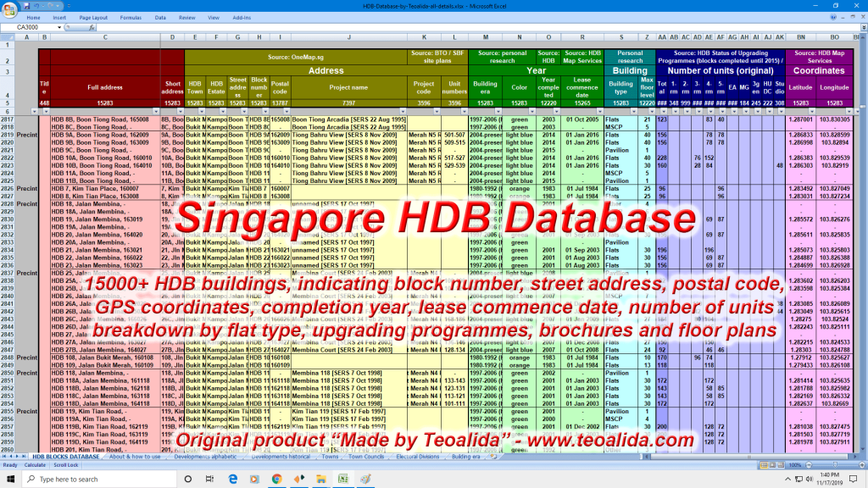Click the zoom slider handle

835,464
